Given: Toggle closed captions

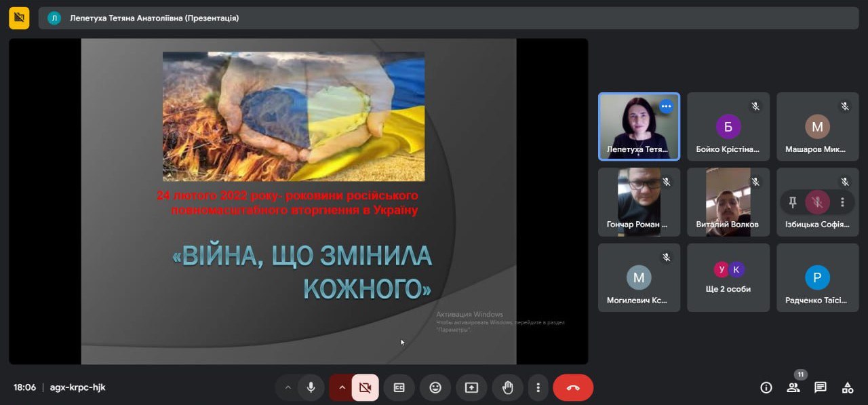Looking at the screenshot, I should point(399,387).
